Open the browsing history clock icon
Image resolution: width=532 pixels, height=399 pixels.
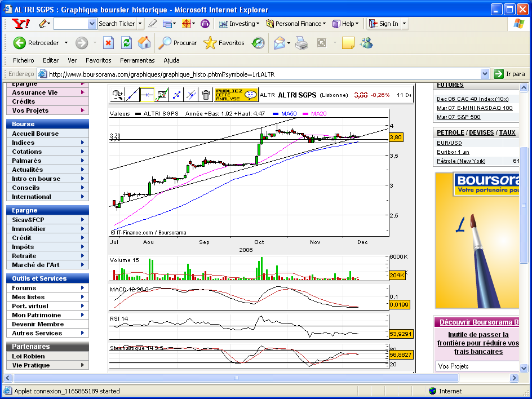(258, 43)
